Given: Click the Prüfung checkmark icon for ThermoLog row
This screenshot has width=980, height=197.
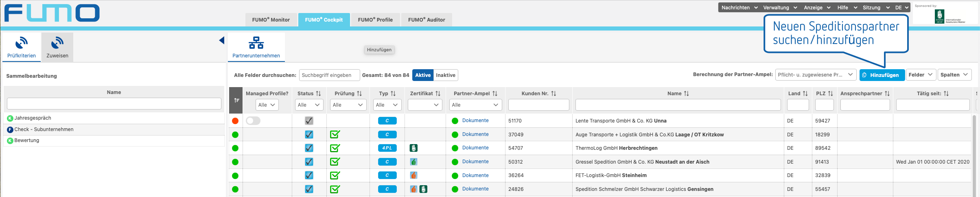Looking at the screenshot, I should tap(335, 148).
